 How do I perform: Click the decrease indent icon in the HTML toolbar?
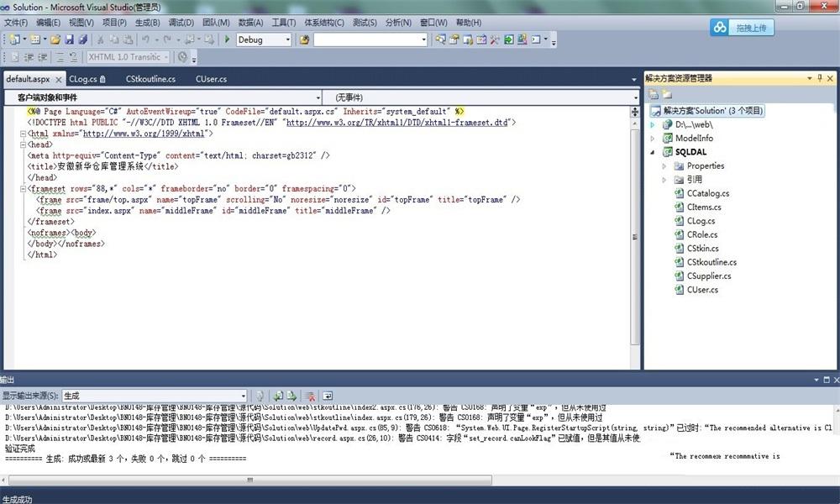pyautogui.click(x=29, y=57)
